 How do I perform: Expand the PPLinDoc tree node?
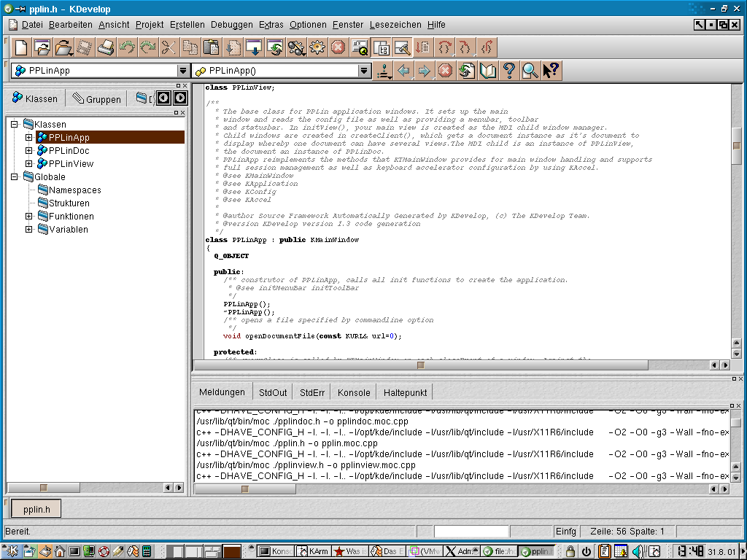point(29,150)
